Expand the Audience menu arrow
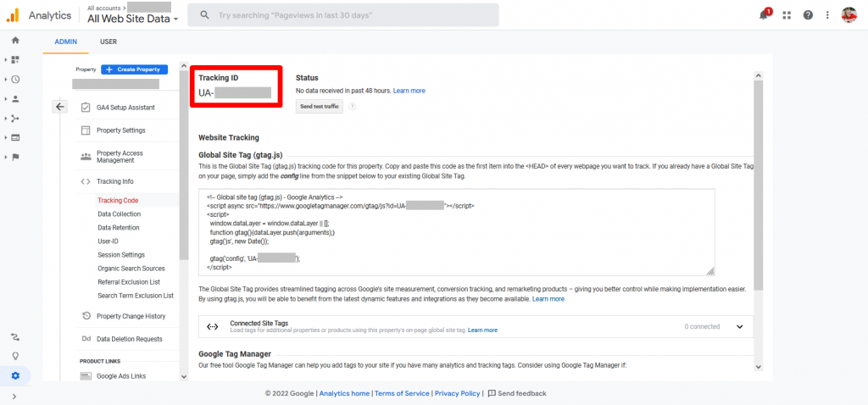The image size is (868, 405). click(6, 98)
